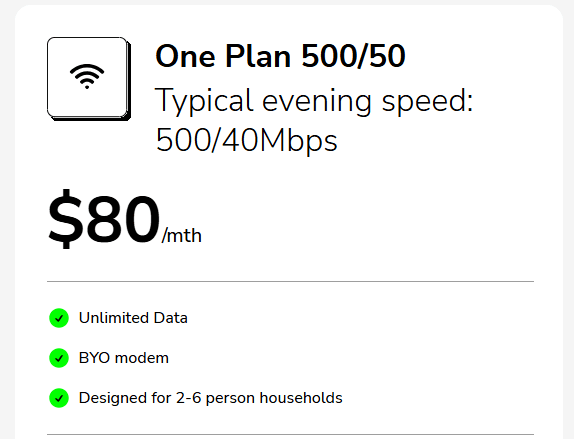Click green checkmark beside Unlimited Data
The width and height of the screenshot is (574, 439).
point(59,318)
